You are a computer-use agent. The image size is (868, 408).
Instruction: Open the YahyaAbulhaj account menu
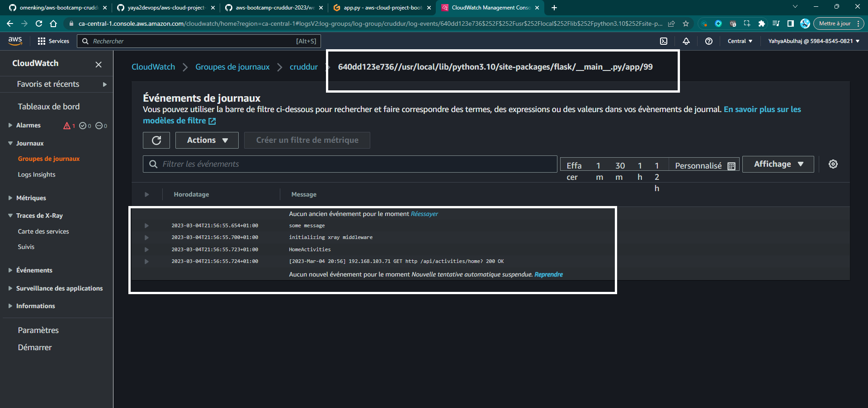814,41
